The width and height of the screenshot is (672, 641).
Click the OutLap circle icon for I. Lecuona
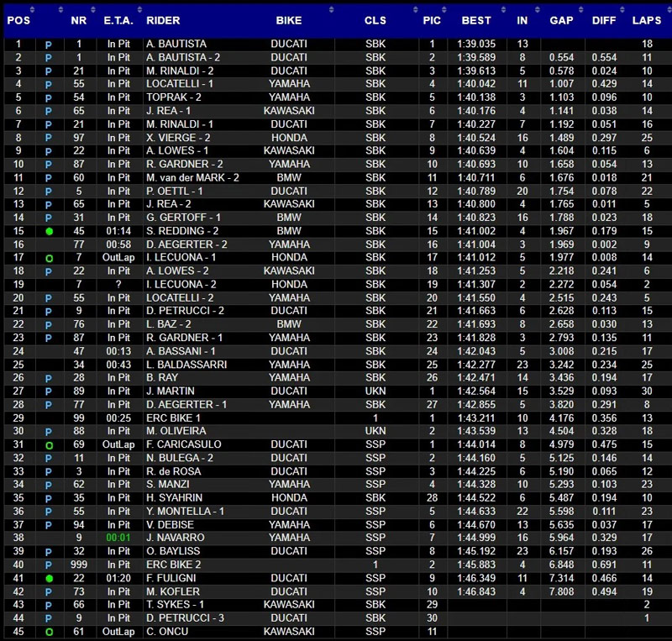click(x=49, y=258)
